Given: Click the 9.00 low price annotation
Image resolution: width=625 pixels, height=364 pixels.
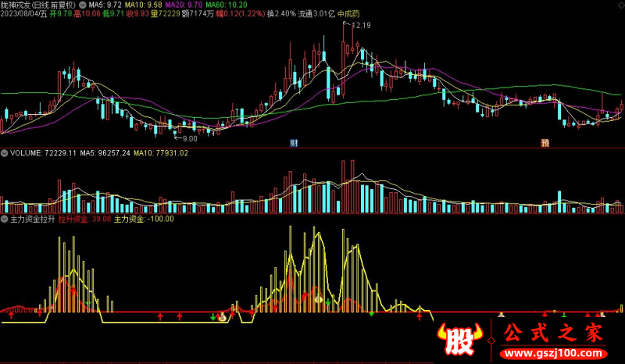Looking at the screenshot, I should point(190,139).
